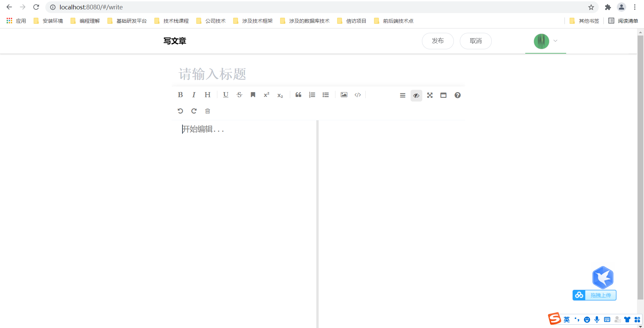Open the heading (H) tool
644x328 pixels.
pyautogui.click(x=208, y=95)
